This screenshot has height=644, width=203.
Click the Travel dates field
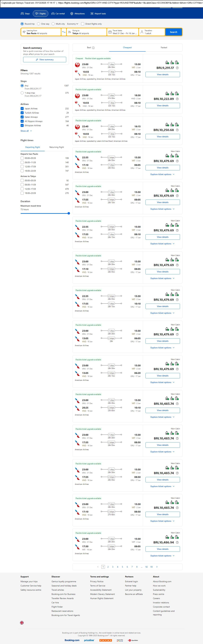[123, 32]
